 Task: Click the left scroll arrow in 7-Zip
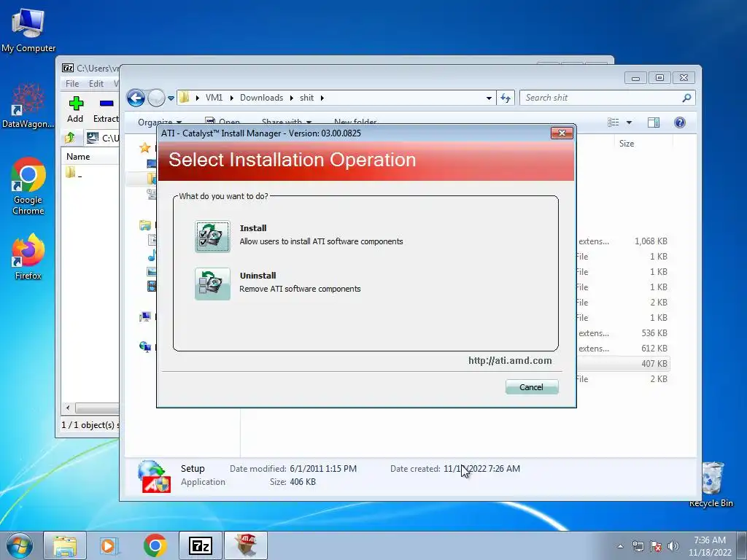(68, 408)
